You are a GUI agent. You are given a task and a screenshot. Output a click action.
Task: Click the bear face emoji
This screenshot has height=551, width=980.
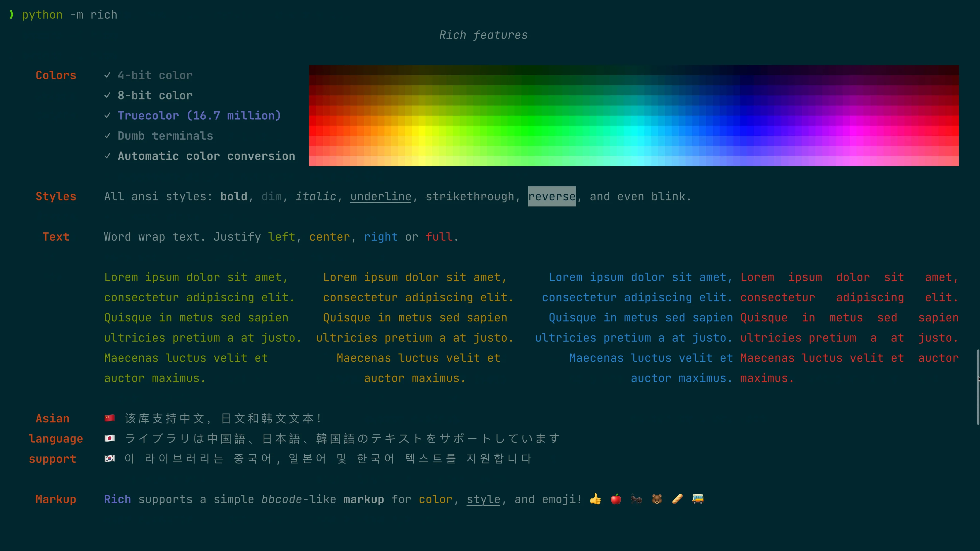pyautogui.click(x=657, y=499)
